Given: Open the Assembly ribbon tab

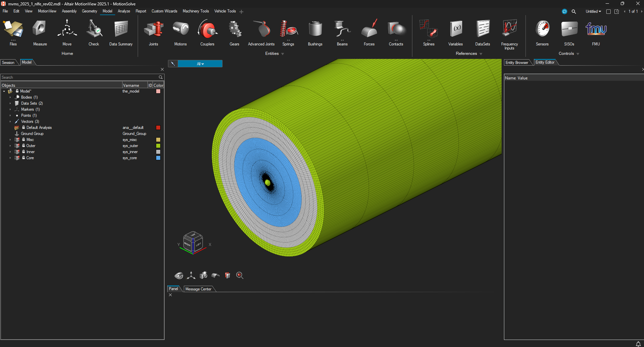Looking at the screenshot, I should 69,11.
